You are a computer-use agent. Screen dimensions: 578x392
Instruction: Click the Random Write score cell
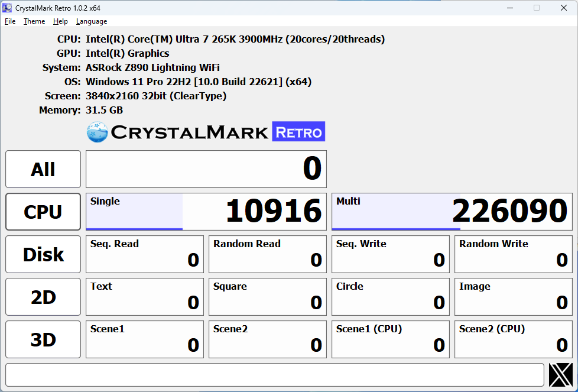(x=514, y=254)
